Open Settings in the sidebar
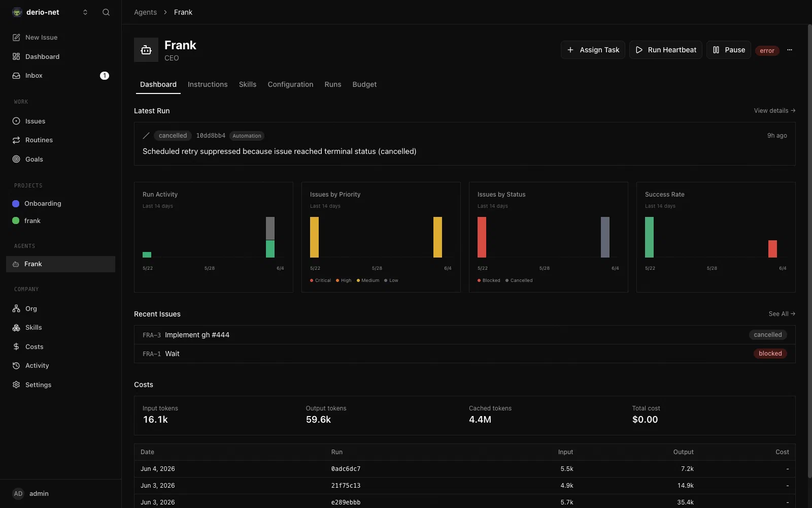This screenshot has width=812, height=508. [x=60, y=385]
